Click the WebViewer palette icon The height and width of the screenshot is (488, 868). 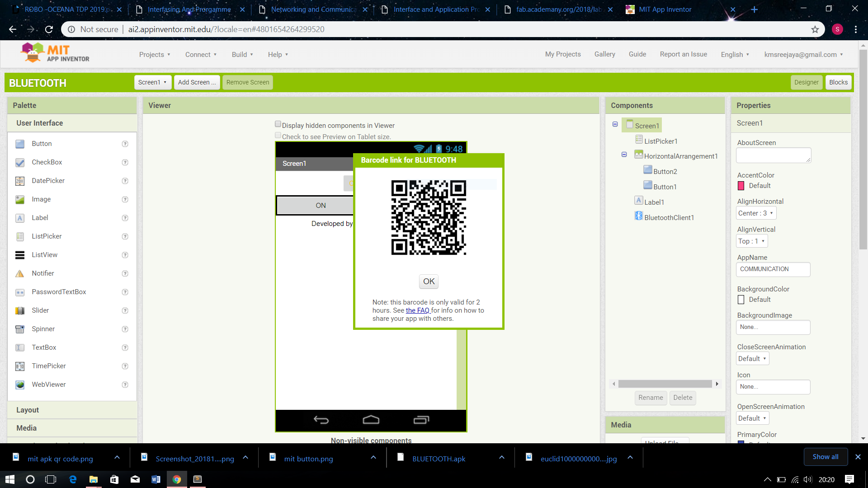tap(20, 385)
